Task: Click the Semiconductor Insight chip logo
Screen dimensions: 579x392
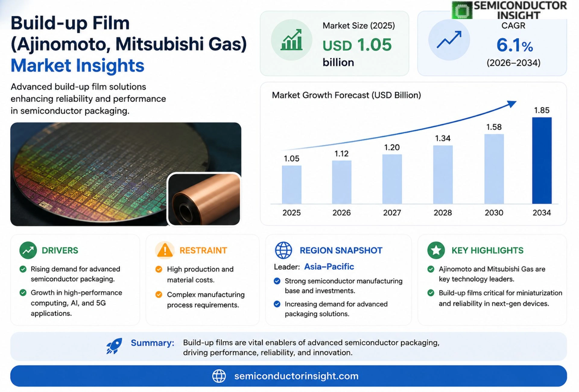Action: pos(462,10)
